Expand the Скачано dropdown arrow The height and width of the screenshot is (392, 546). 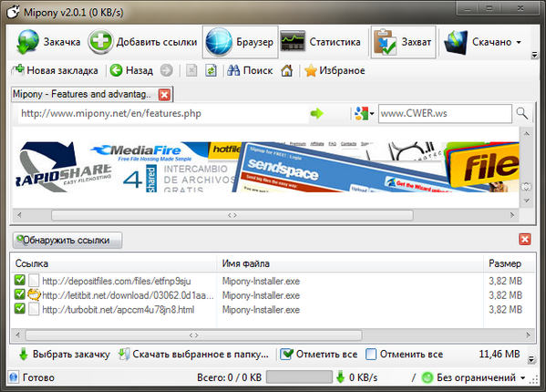(519, 42)
